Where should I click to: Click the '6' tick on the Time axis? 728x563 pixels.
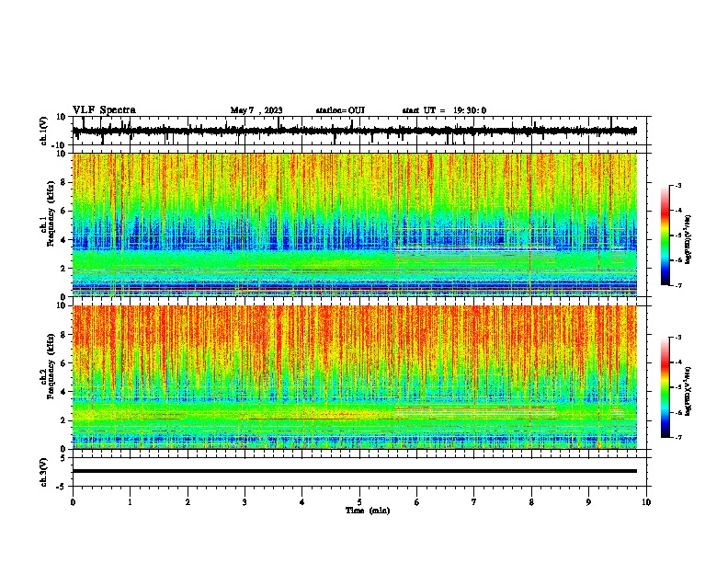pos(417,502)
